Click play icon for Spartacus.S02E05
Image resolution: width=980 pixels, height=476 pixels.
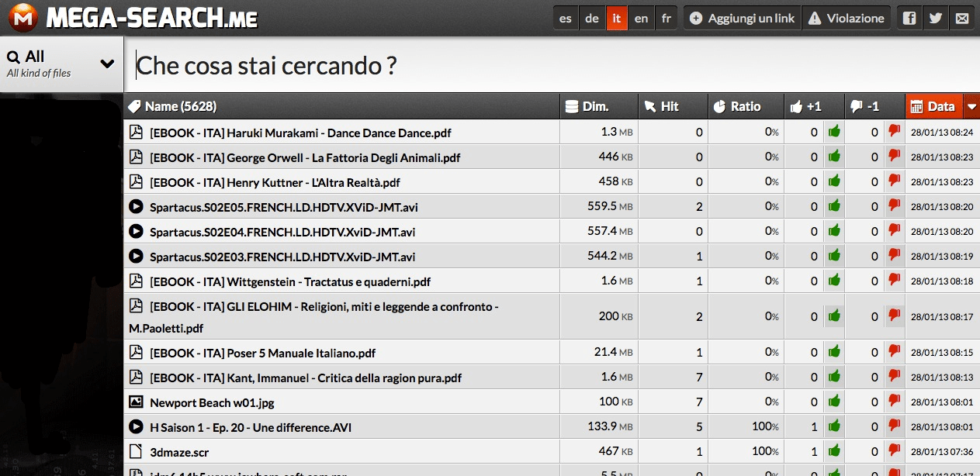tap(136, 207)
